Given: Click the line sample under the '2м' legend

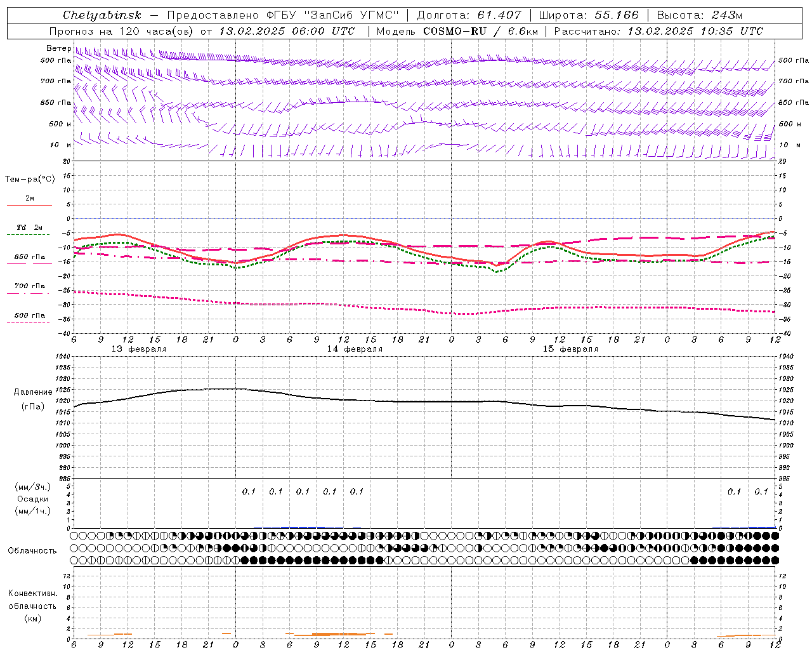Looking at the screenshot, I should tap(29, 205).
